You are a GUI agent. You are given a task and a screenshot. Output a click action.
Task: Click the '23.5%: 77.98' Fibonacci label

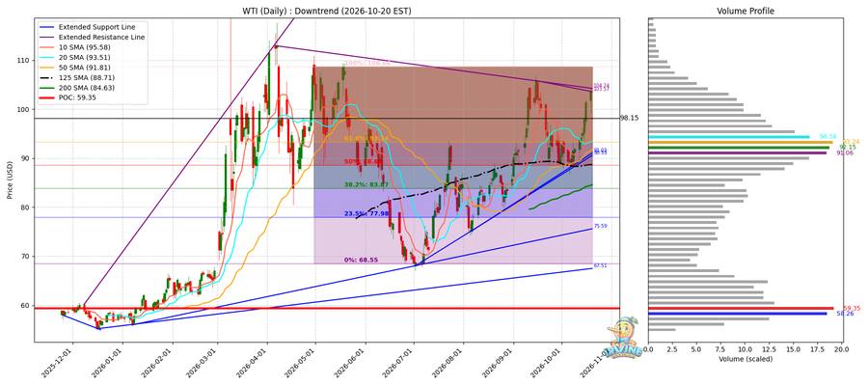pyautogui.click(x=366, y=213)
